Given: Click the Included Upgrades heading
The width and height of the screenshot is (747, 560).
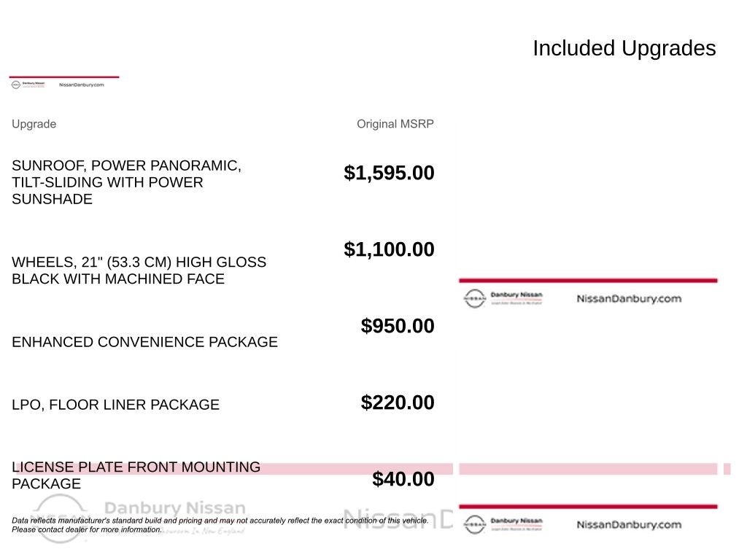Looking at the screenshot, I should point(624,48).
